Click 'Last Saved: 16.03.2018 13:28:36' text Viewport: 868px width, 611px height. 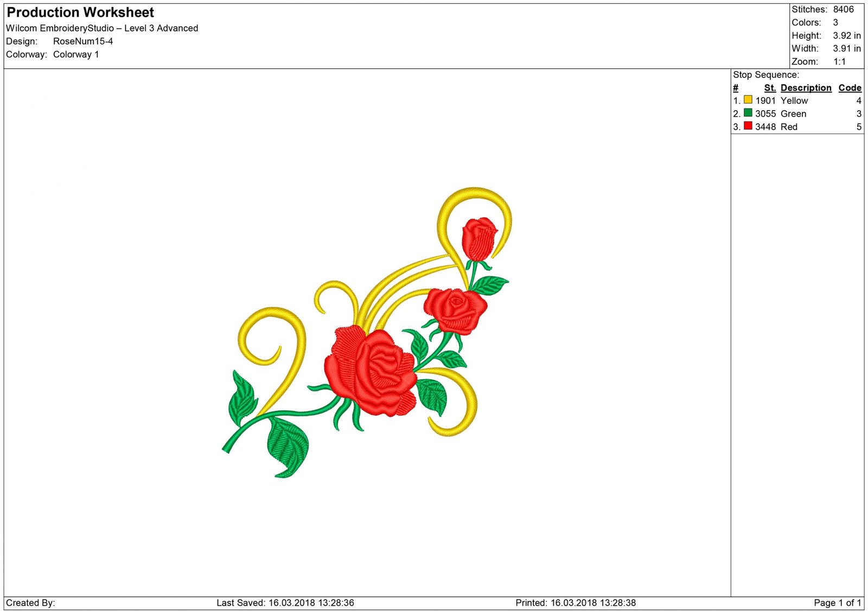click(285, 603)
